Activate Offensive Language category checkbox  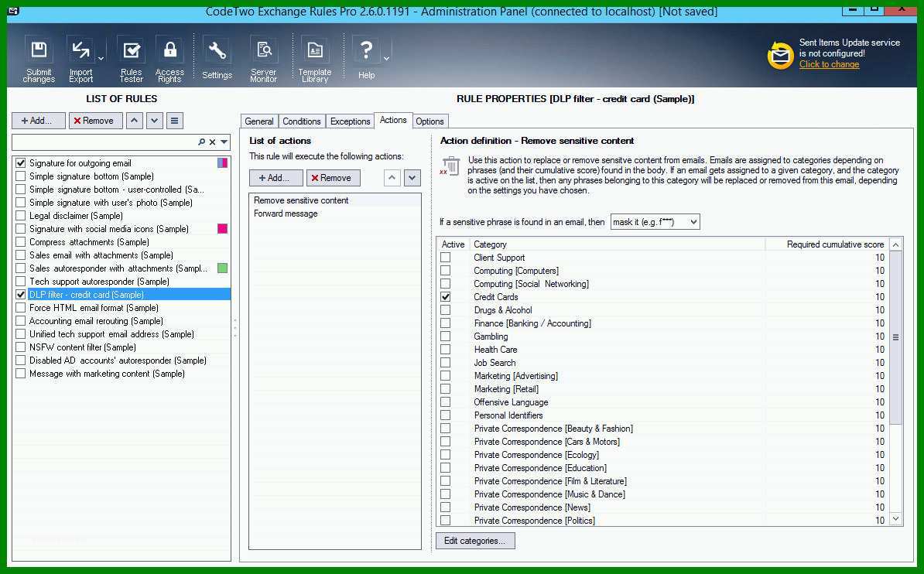(x=446, y=402)
